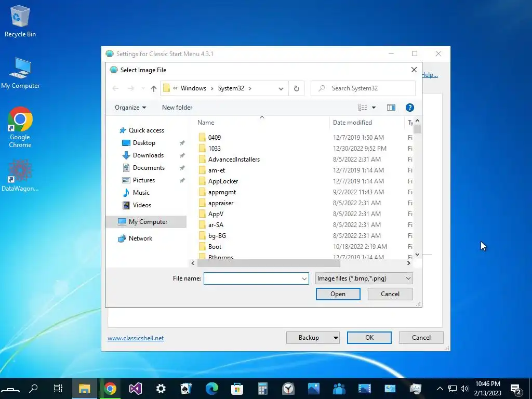Viewport: 532px width, 399px height.
Task: Click the System32 segment in address bar
Action: coord(231,88)
